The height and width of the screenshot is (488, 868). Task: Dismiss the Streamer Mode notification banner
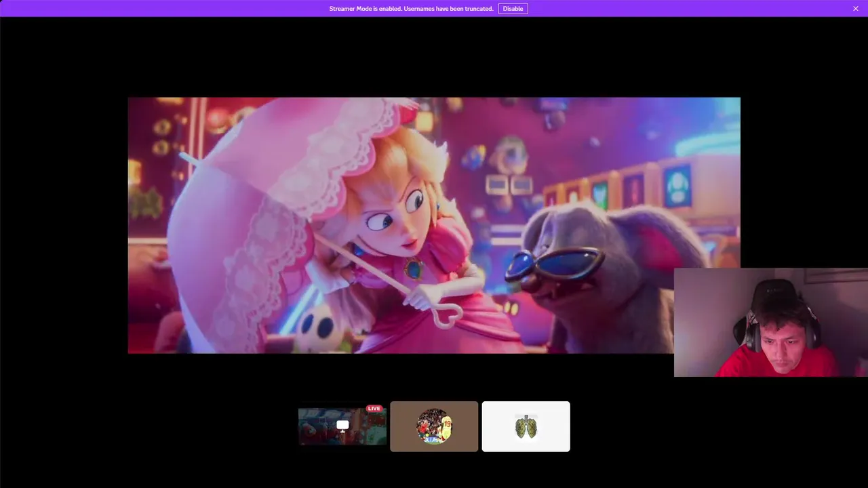[856, 9]
